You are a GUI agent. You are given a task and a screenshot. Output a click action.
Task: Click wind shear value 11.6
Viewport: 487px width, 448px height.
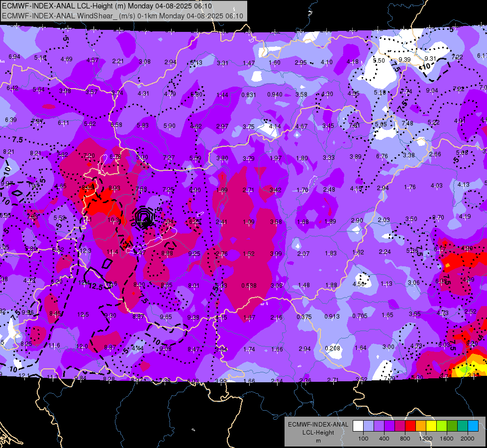(54, 345)
